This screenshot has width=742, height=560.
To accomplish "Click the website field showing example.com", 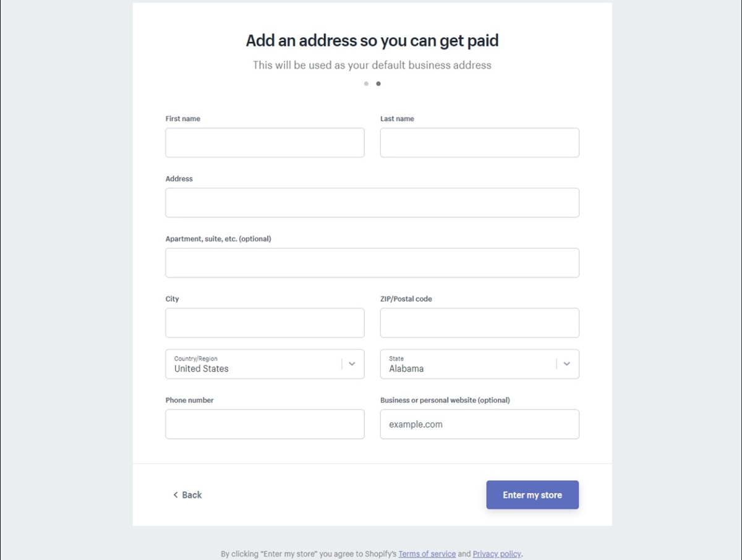I will click(x=479, y=424).
